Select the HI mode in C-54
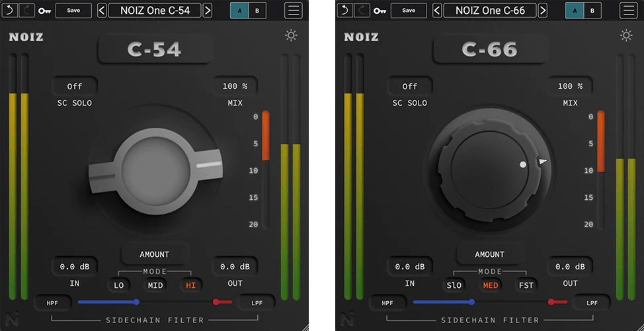 [x=190, y=285]
